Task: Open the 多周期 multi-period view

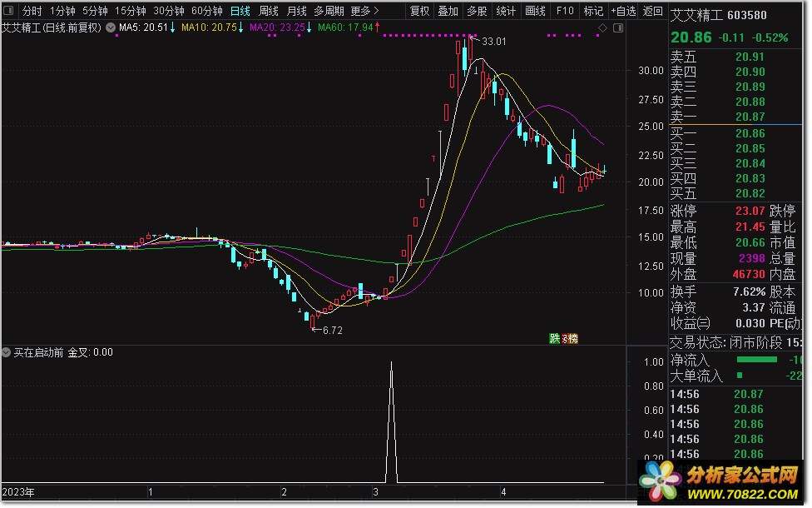Action: 329,11
